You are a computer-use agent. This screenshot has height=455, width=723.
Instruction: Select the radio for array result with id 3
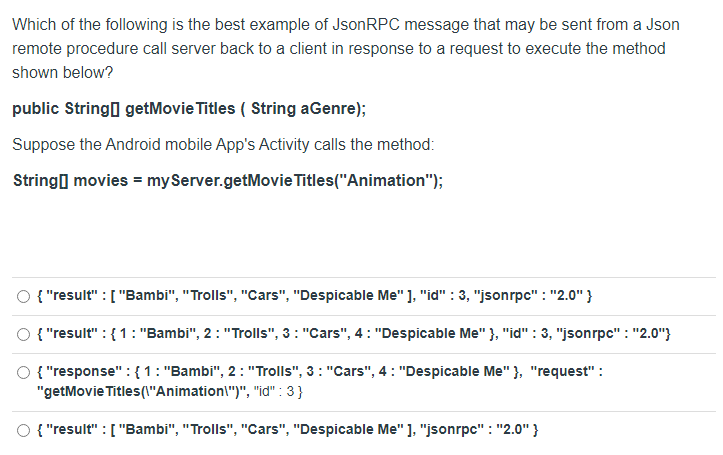point(24,296)
